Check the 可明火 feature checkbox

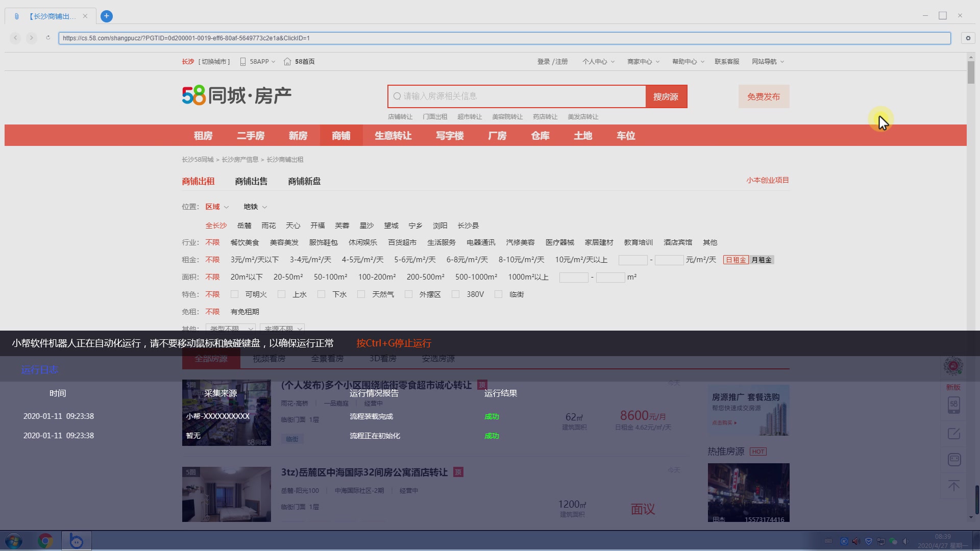[x=234, y=294]
